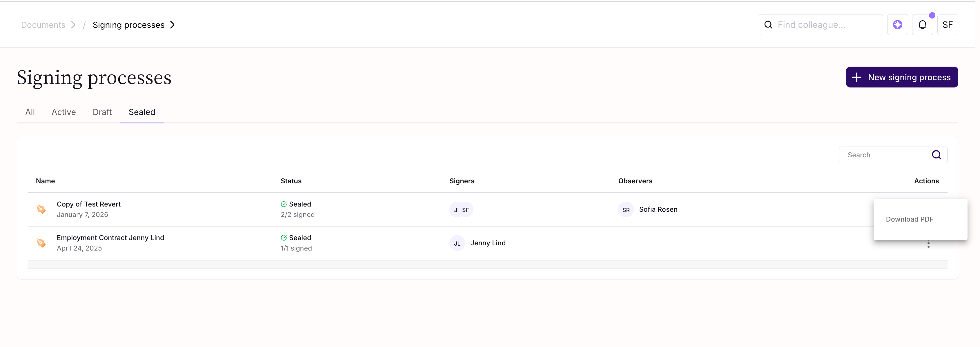Open the Documents breadcrumb link
The image size is (980, 347).
43,25
